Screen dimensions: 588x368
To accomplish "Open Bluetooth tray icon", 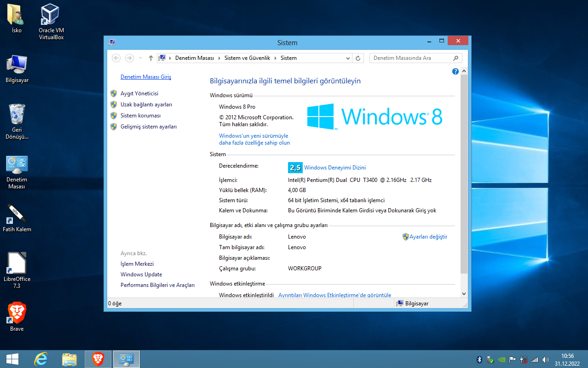I will (479, 360).
